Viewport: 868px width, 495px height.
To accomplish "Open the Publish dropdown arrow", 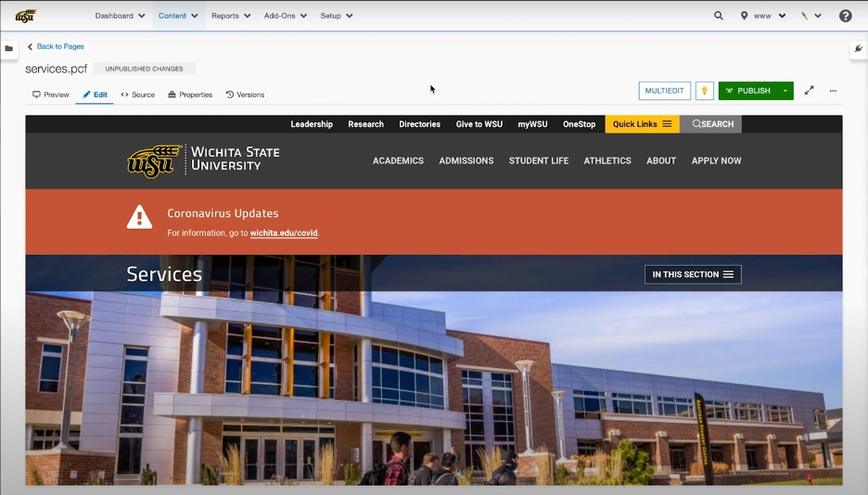I will click(x=785, y=91).
